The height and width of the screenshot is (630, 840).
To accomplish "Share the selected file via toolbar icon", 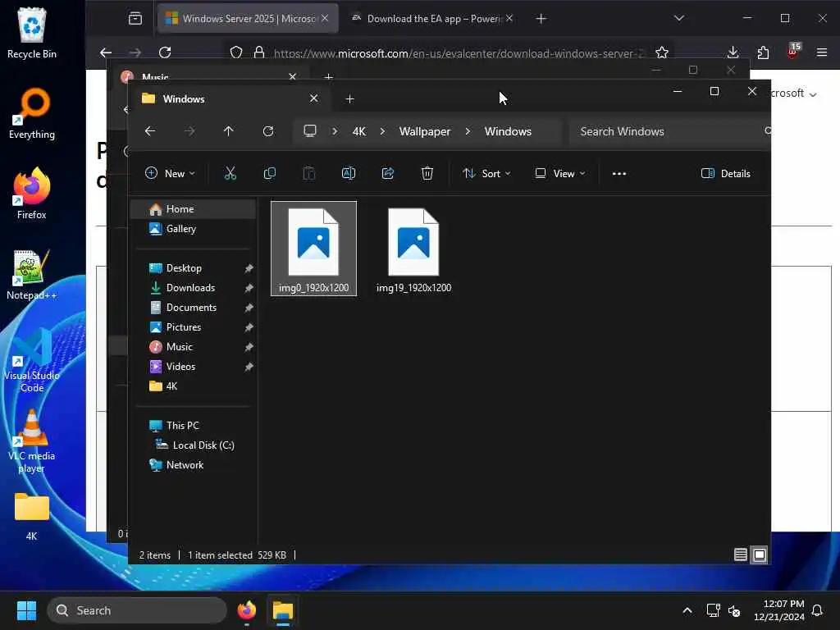I will (x=388, y=173).
